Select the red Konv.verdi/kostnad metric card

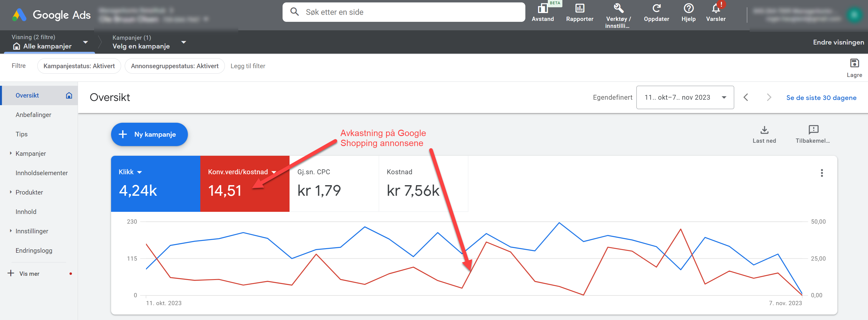pyautogui.click(x=244, y=183)
